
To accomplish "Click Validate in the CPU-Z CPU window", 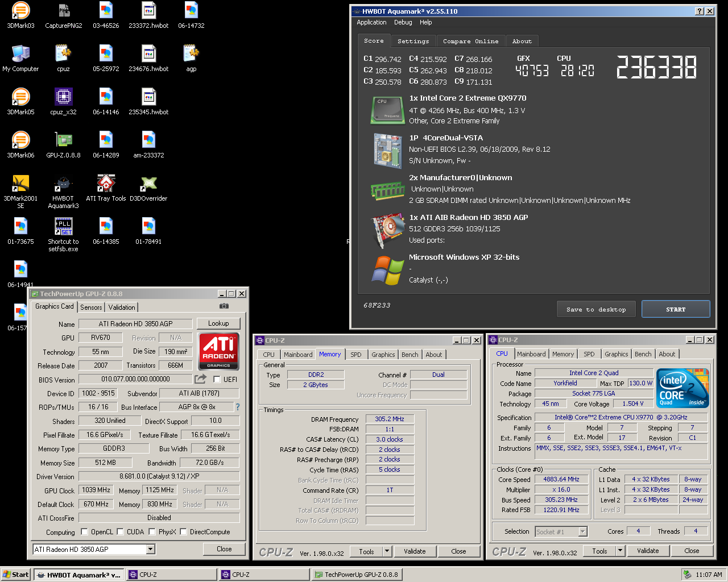I will pos(648,551).
